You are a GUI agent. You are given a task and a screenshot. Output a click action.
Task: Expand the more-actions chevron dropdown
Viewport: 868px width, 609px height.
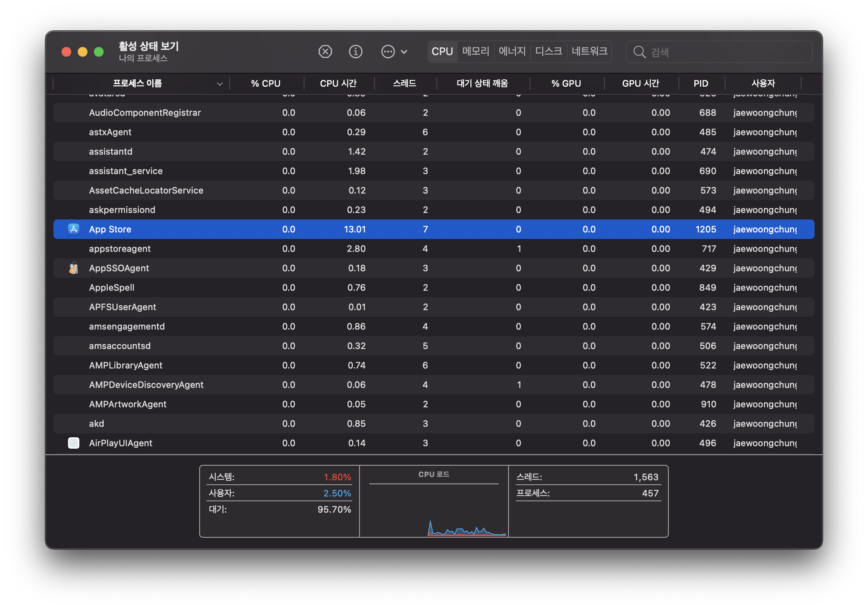tap(404, 52)
